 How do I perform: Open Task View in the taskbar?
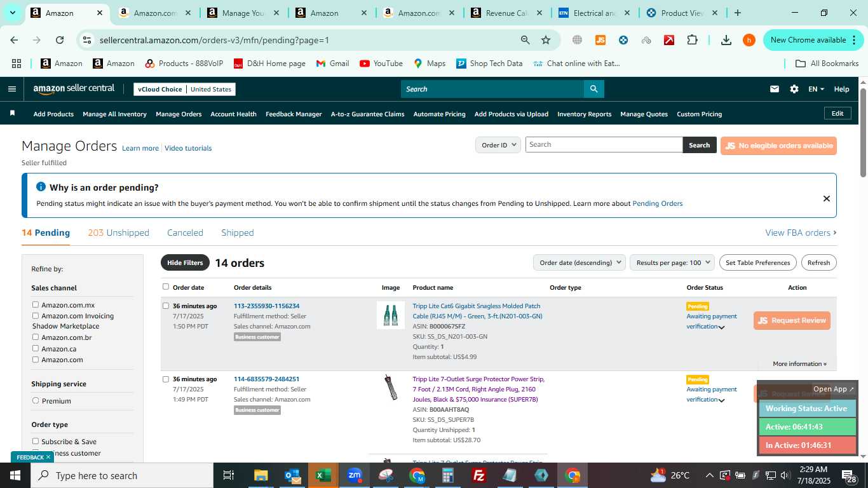click(229, 475)
